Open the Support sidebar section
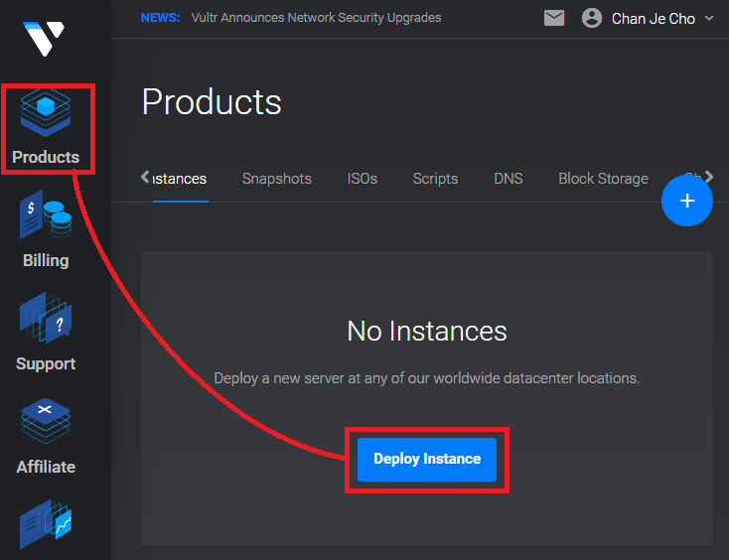729x560 pixels. (x=46, y=333)
